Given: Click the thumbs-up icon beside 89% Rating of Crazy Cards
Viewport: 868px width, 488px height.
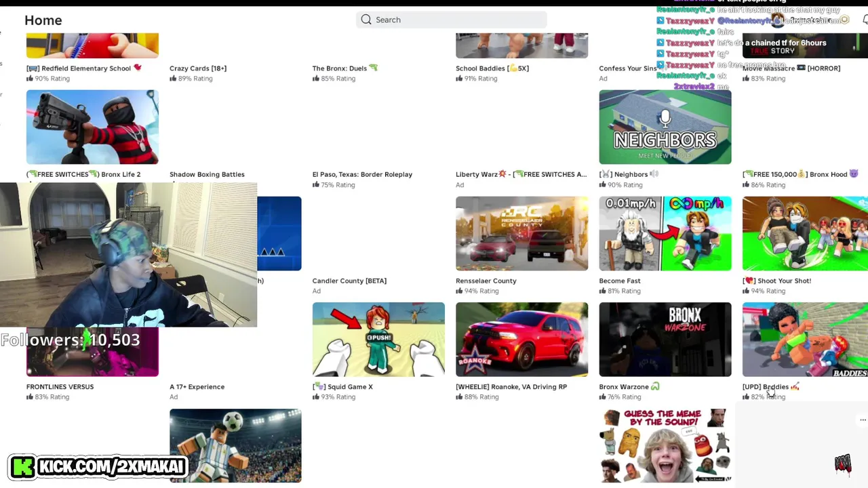Looking at the screenshot, I should pos(173,78).
